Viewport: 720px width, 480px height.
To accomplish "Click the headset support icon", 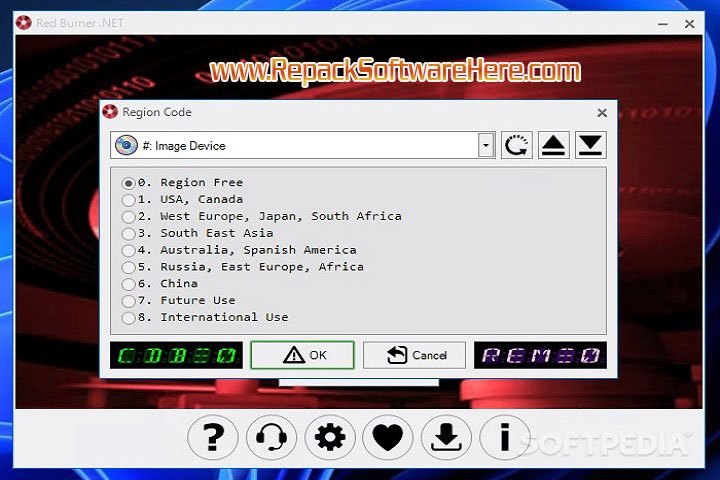I will click(271, 437).
